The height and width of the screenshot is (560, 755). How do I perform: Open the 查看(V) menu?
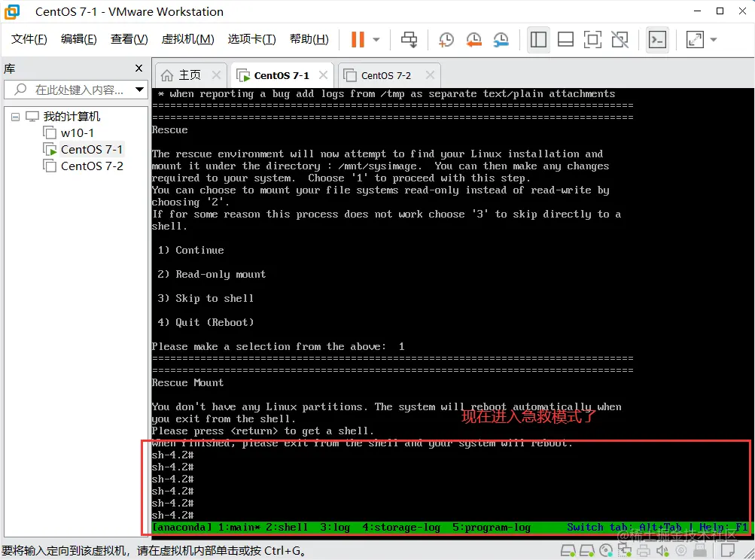129,39
